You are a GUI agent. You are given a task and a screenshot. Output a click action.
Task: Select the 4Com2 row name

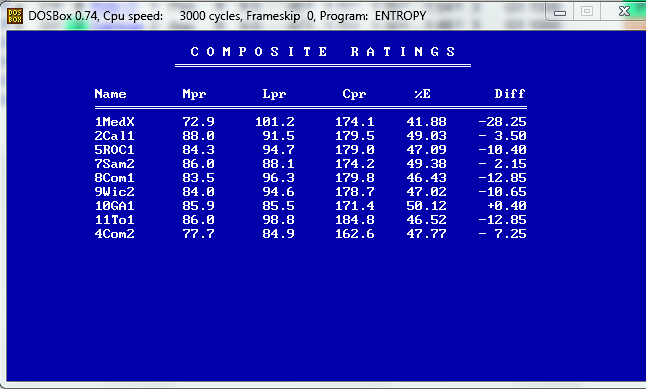[x=115, y=234]
